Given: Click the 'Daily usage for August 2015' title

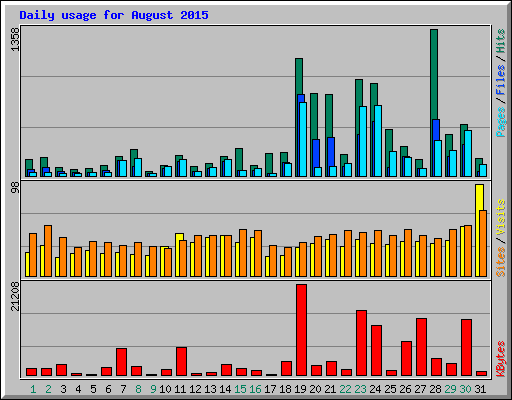Looking at the screenshot, I should point(114,15).
